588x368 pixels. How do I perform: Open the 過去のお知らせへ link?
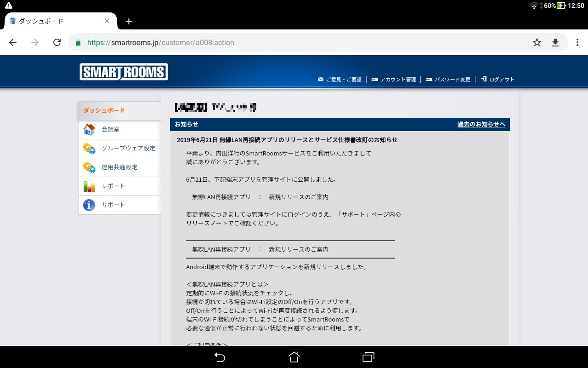coord(481,124)
